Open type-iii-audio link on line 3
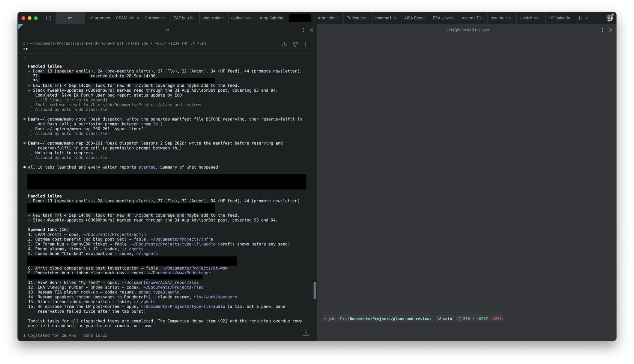This screenshot has width=634, height=364. point(173,244)
